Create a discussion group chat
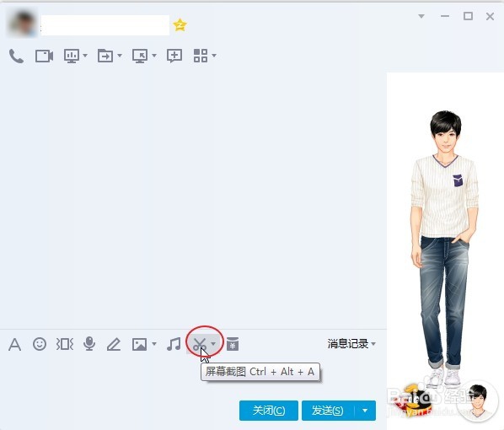This screenshot has height=430, width=504. [x=174, y=56]
